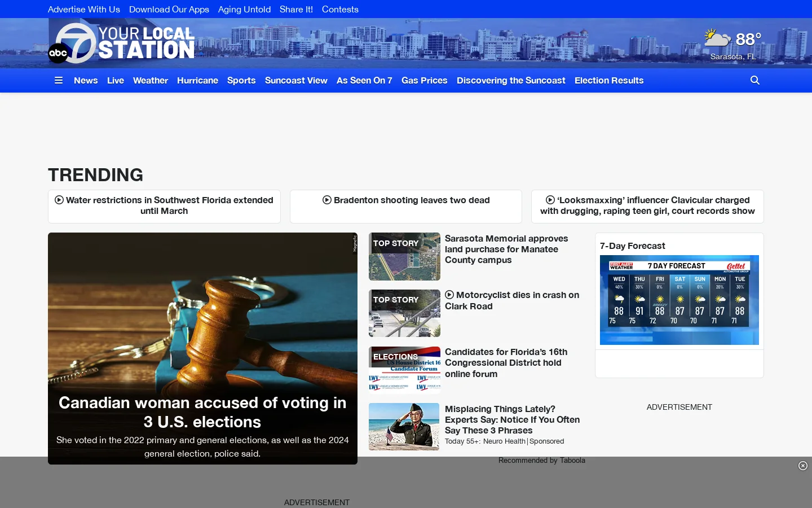Read Sarasota Memorial land purchase story
Screen dimensions: 812x508
click(x=506, y=249)
